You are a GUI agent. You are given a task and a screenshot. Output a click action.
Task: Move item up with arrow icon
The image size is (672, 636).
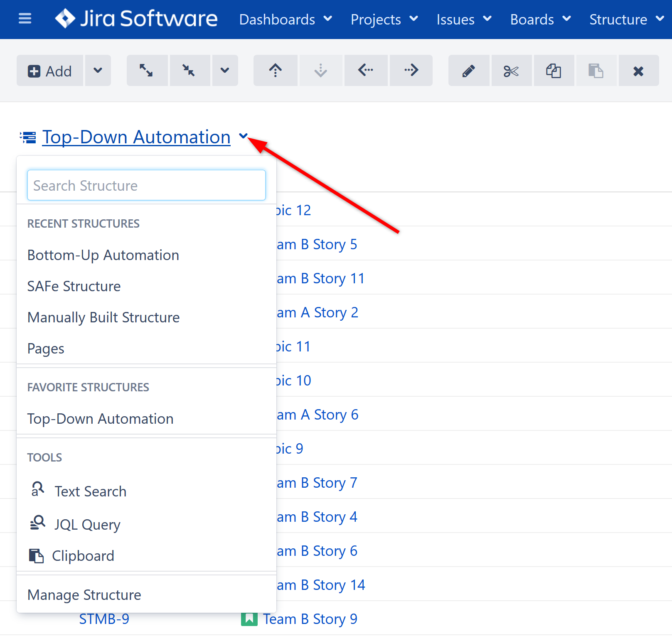pyautogui.click(x=275, y=71)
